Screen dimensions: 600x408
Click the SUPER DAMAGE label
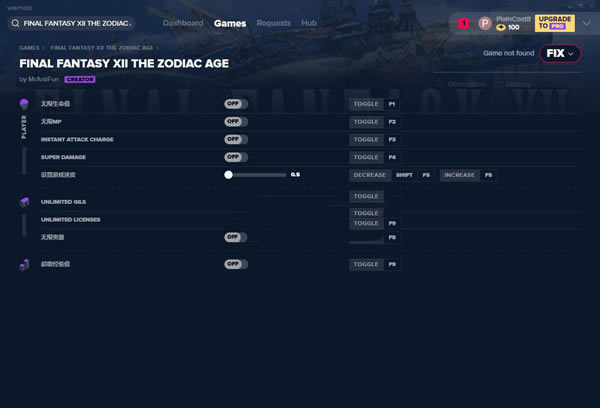coord(64,157)
